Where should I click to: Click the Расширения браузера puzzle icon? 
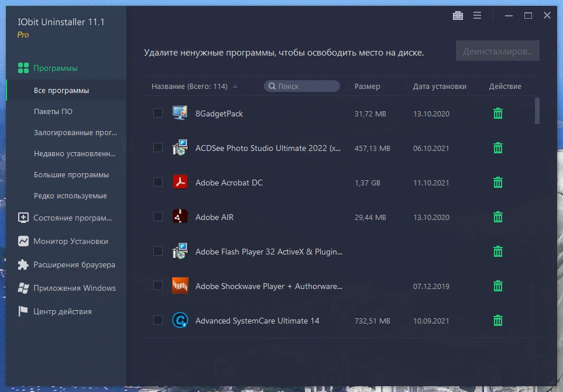(x=23, y=264)
